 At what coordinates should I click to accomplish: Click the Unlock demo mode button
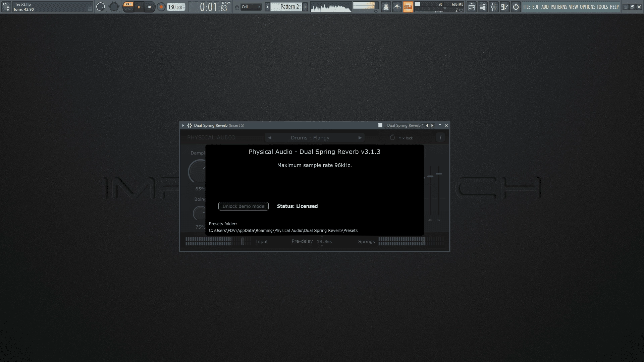click(244, 206)
